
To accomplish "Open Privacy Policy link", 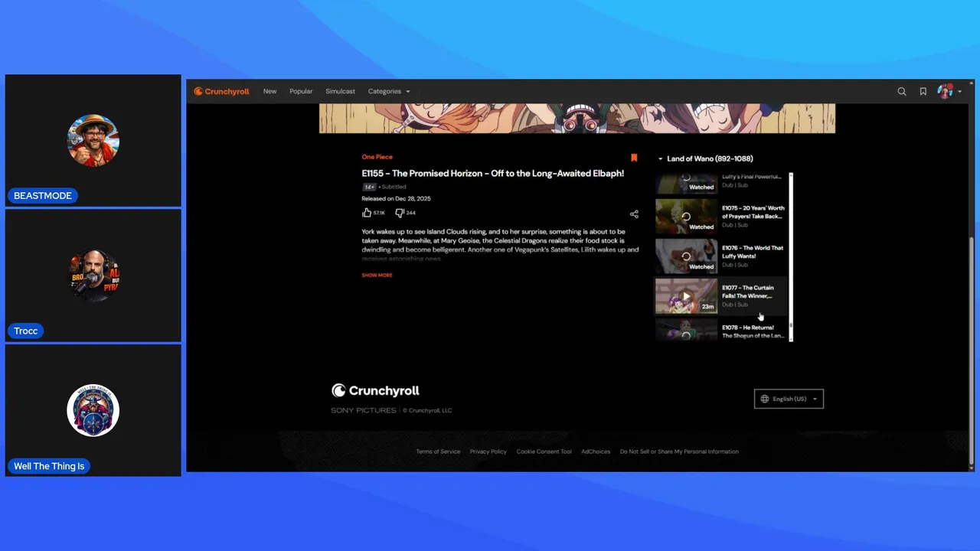I will click(x=488, y=452).
